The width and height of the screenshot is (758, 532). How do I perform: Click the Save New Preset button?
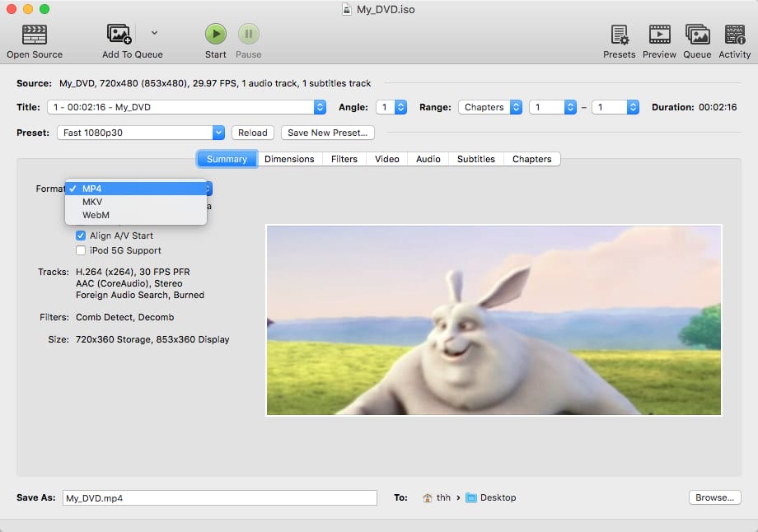[x=328, y=133]
